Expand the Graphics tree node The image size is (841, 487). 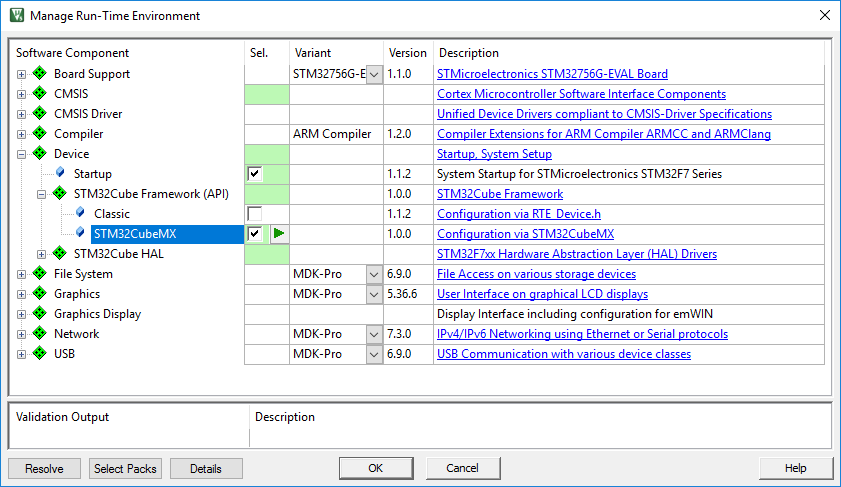pos(21,294)
